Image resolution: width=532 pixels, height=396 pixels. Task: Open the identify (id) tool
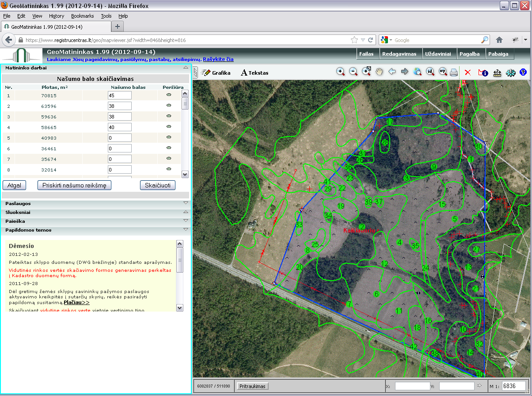(x=429, y=72)
